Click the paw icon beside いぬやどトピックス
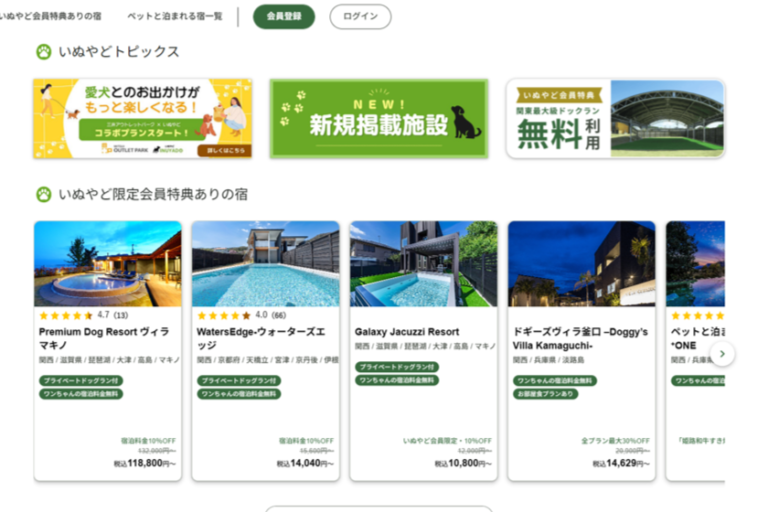The width and height of the screenshot is (768, 512). (43, 52)
